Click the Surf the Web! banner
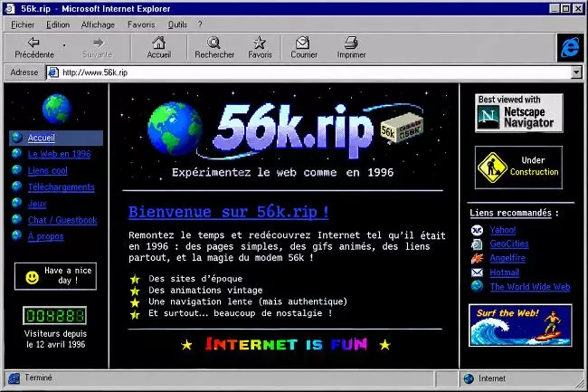 point(520,325)
